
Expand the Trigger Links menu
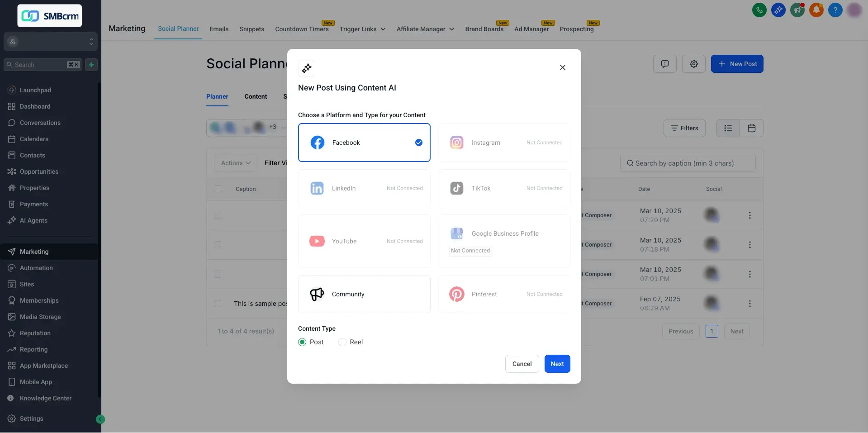(x=362, y=29)
